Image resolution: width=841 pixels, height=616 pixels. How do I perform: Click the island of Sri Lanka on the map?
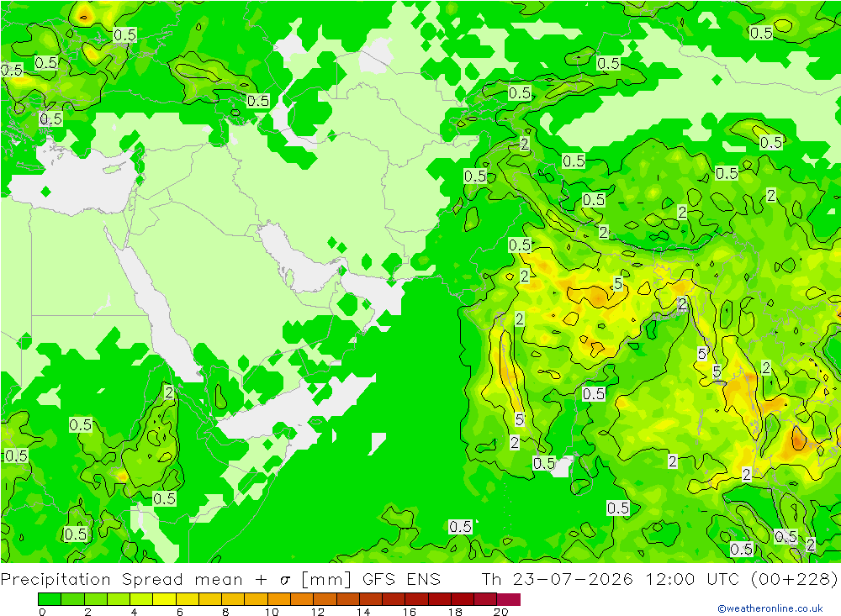pos(581,476)
